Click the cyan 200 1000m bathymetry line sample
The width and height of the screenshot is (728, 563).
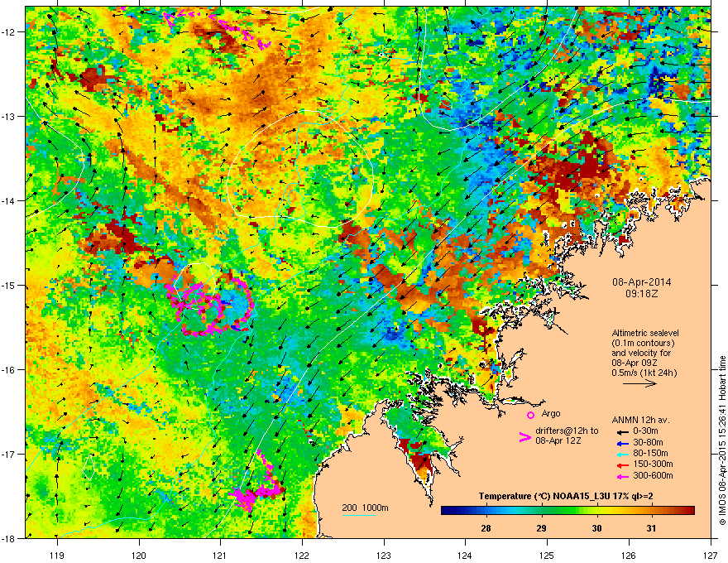pyautogui.click(x=359, y=515)
